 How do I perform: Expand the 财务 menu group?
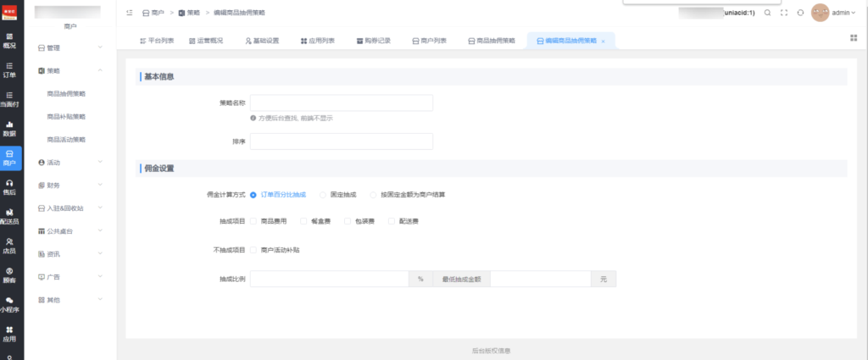(70, 186)
